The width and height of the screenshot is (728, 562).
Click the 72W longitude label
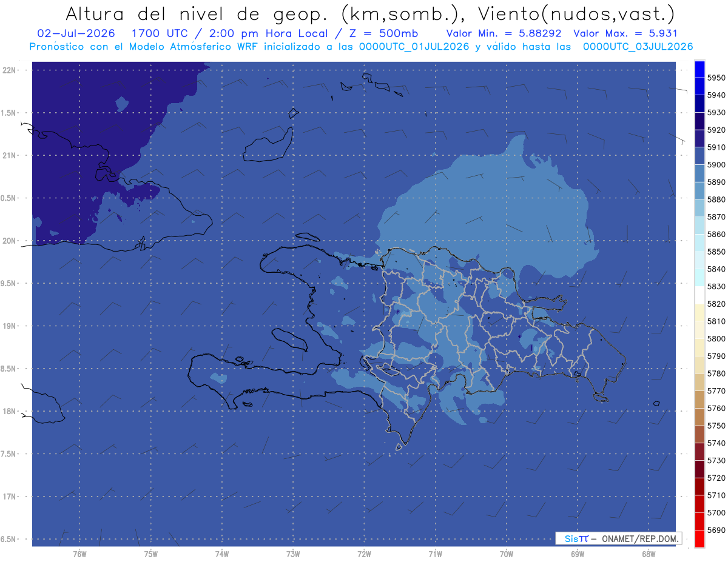(364, 553)
